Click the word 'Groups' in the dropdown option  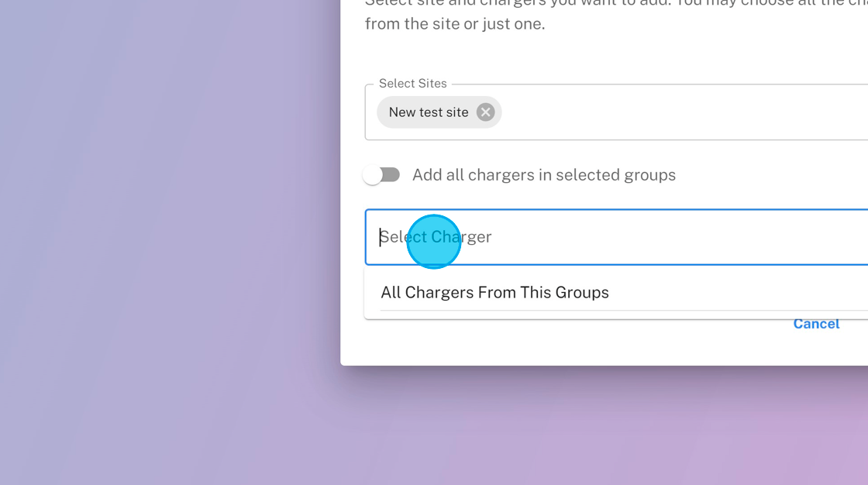point(584,293)
